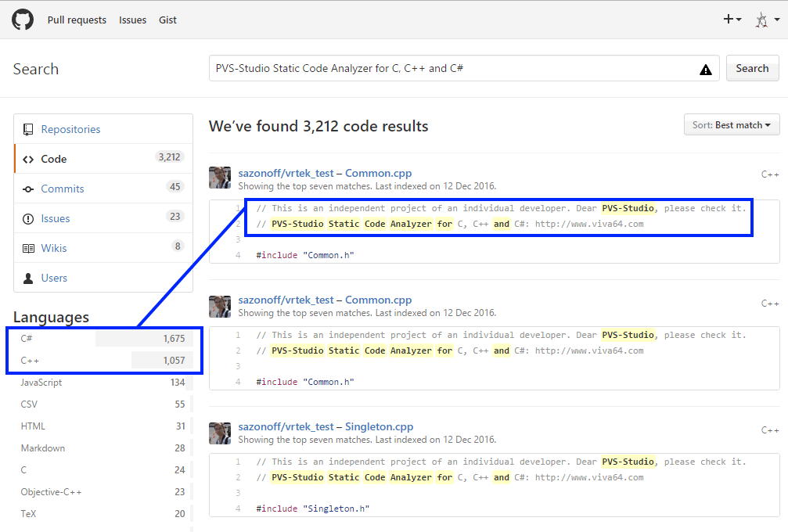The image size is (788, 532).
Task: Click the Wikis book icon
Action: click(x=28, y=248)
